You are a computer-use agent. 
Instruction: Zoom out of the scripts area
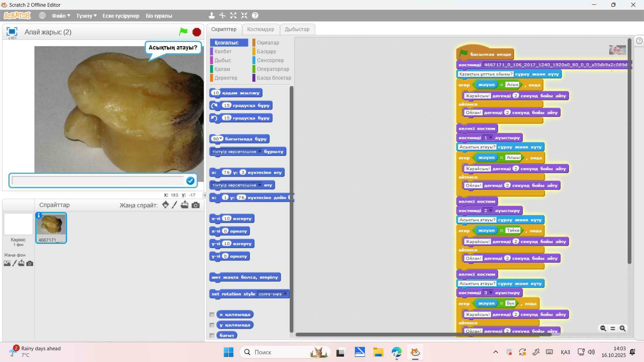[x=603, y=328]
